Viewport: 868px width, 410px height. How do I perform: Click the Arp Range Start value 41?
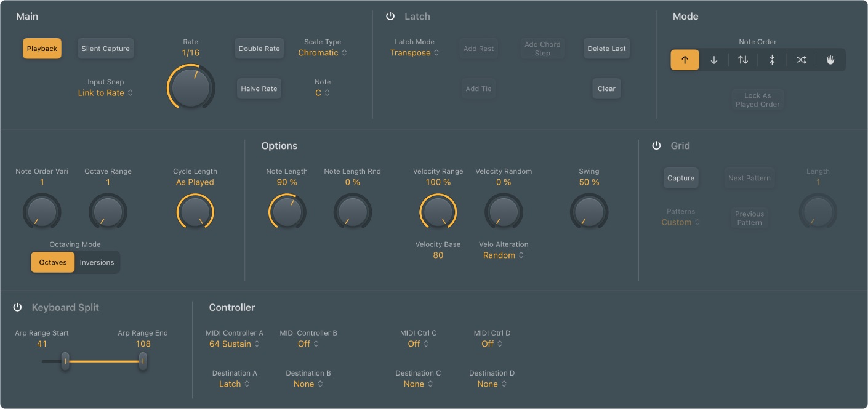(42, 344)
